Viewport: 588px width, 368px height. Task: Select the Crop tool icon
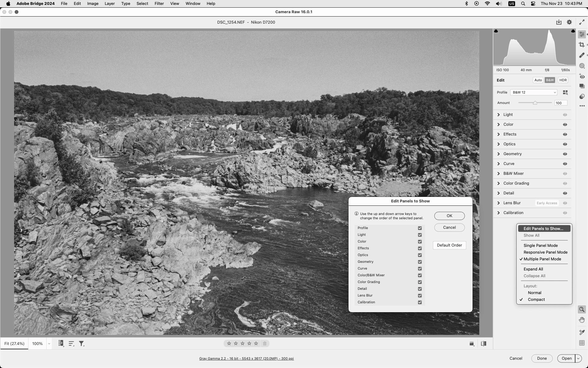coord(582,45)
